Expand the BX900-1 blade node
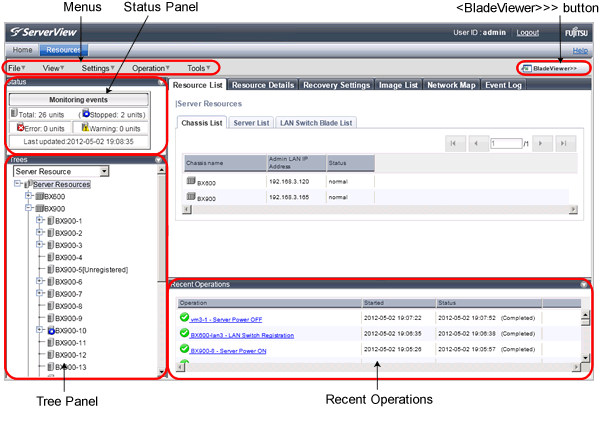 tap(39, 220)
